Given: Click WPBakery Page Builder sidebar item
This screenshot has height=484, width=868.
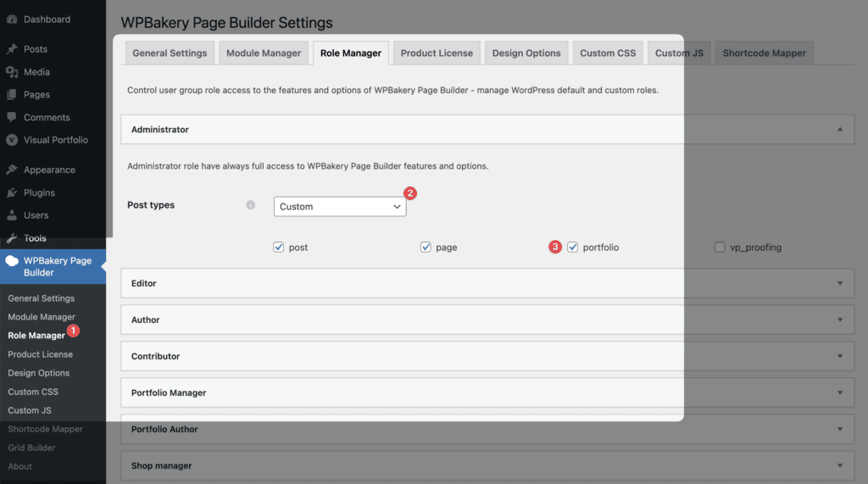Looking at the screenshot, I should tap(53, 266).
